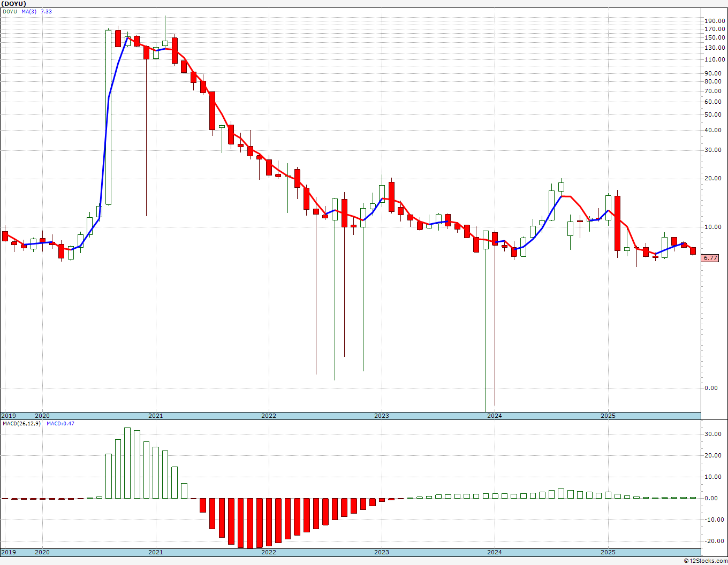
Task: Click the 0.00 label on the price axis
Action: pos(715,388)
